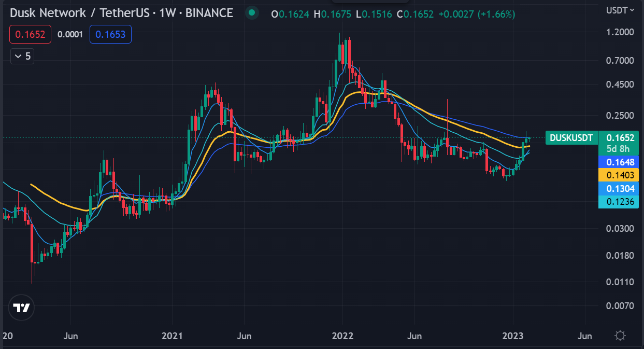
Task: Click the green 0.1652 current price label
Action: 620,138
